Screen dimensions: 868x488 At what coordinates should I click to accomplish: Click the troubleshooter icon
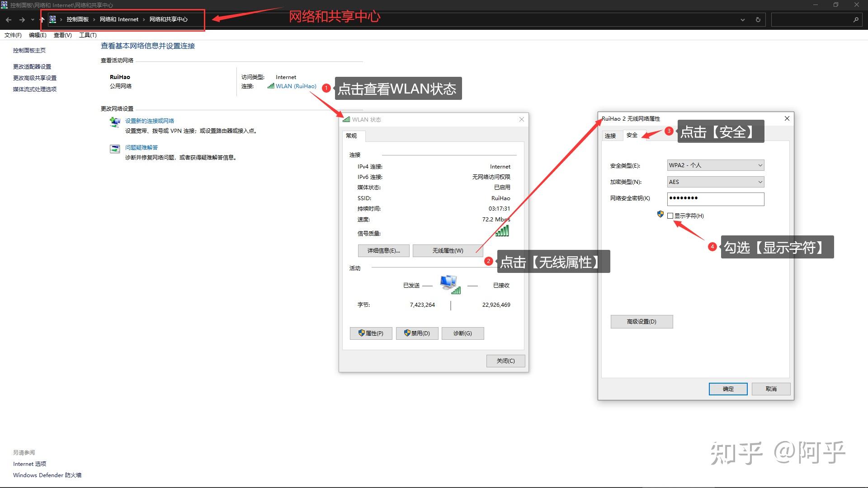[x=115, y=149]
